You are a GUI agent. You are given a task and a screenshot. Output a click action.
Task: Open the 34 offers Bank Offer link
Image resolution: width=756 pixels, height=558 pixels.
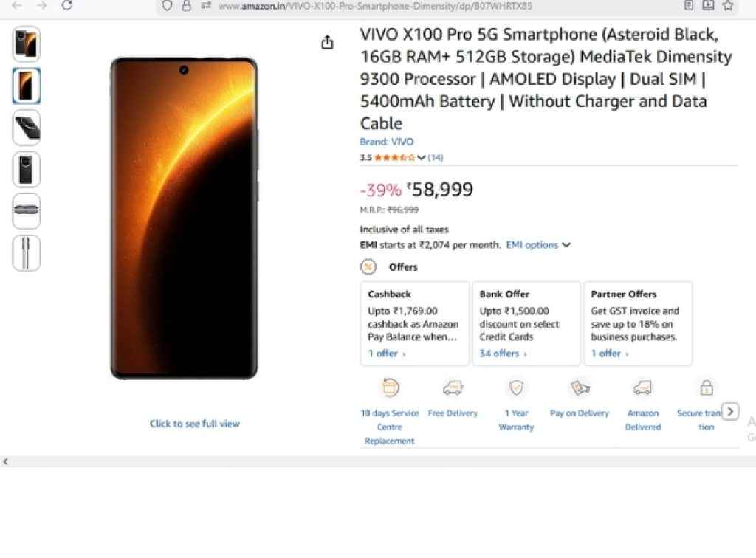[503, 354]
